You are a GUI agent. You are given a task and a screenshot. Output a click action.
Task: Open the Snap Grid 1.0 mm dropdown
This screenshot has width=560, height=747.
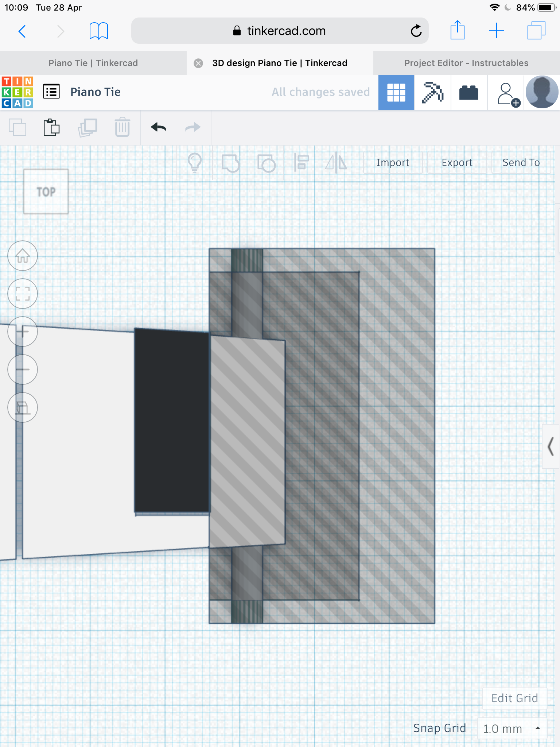(512, 728)
